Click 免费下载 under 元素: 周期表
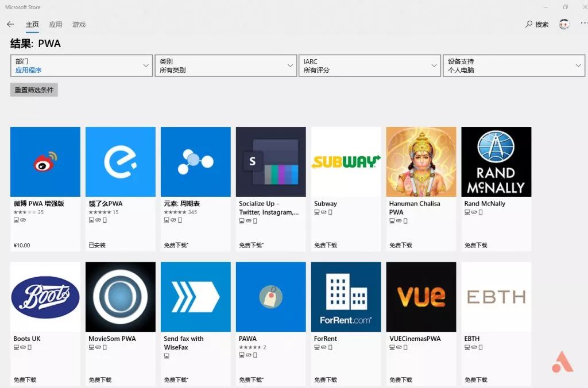Screen dimensions: 588x388 pos(176,245)
